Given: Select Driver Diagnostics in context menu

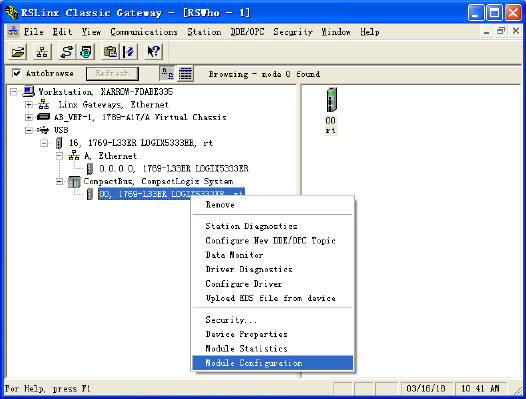Looking at the screenshot, I should coord(272,269).
